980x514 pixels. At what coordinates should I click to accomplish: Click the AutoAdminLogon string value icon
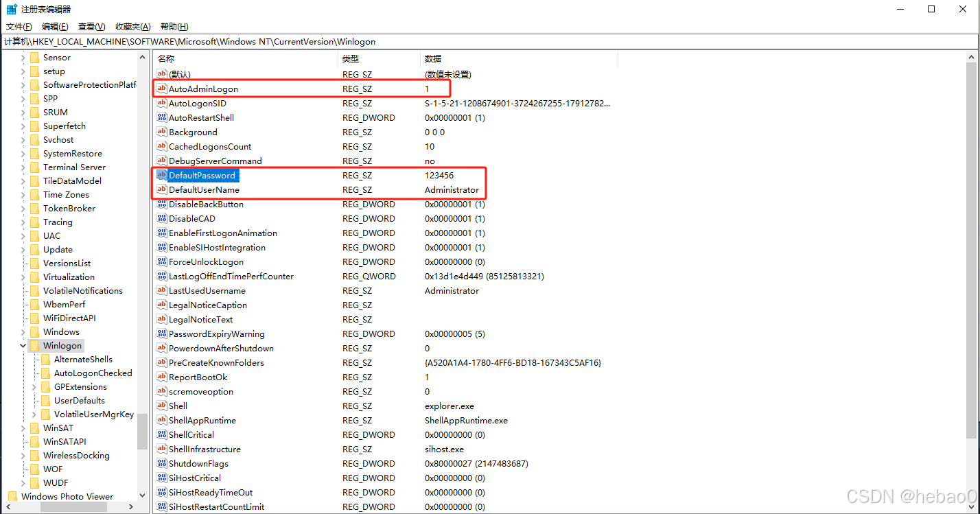point(162,89)
